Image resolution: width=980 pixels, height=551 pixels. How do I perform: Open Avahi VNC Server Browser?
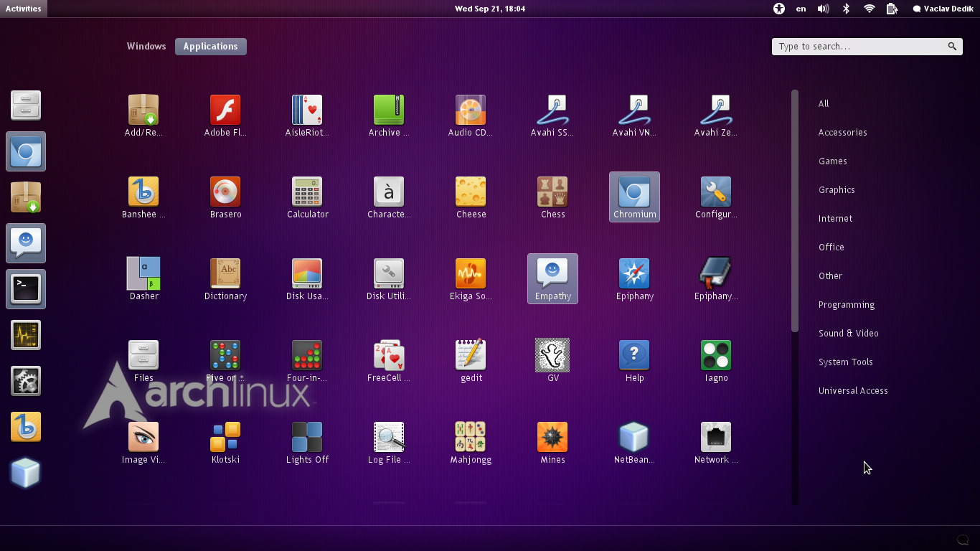click(x=634, y=116)
